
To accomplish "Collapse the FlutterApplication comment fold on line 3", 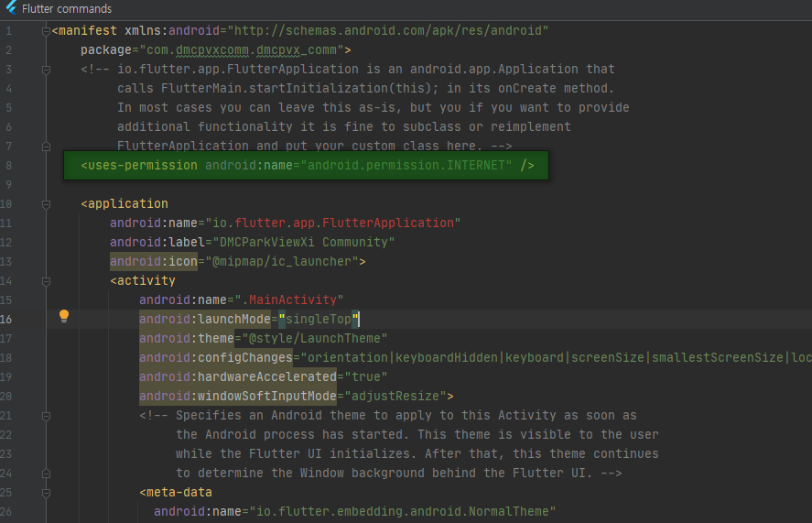I will click(46, 70).
